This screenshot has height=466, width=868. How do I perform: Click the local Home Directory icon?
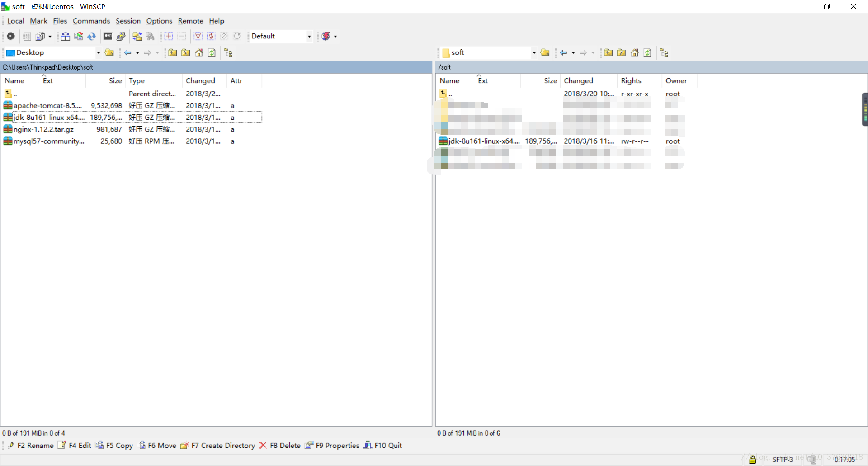pyautogui.click(x=199, y=53)
